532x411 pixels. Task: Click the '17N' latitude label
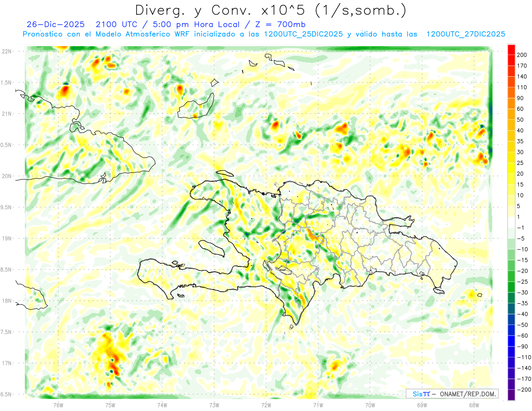pyautogui.click(x=8, y=363)
